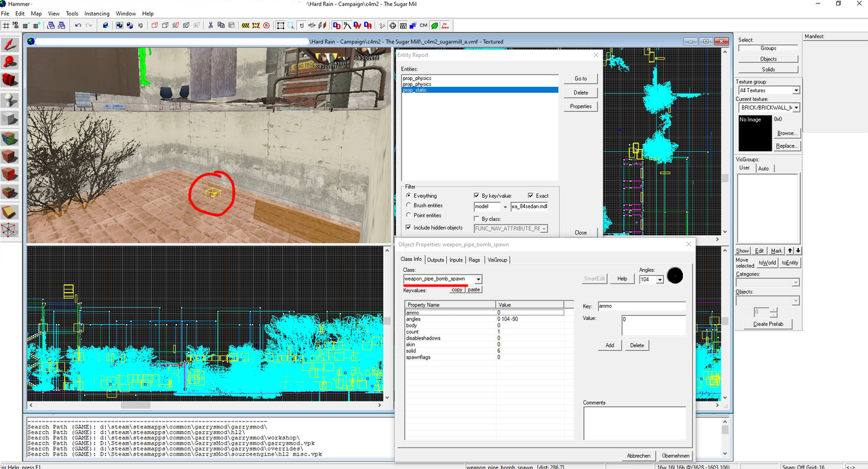Open the FUNC_NAV_ATTRIBUTE class filter dropdown
Image resolution: width=868 pixels, height=469 pixels.
(544, 229)
